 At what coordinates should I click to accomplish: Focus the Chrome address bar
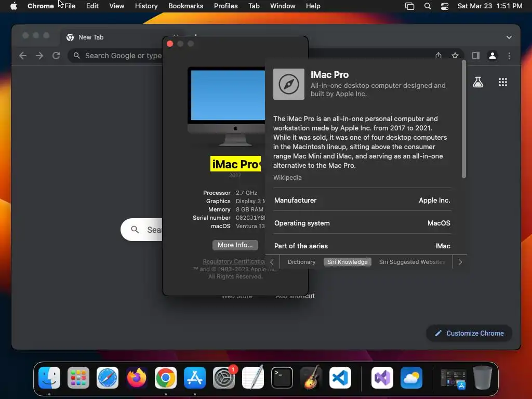point(115,56)
